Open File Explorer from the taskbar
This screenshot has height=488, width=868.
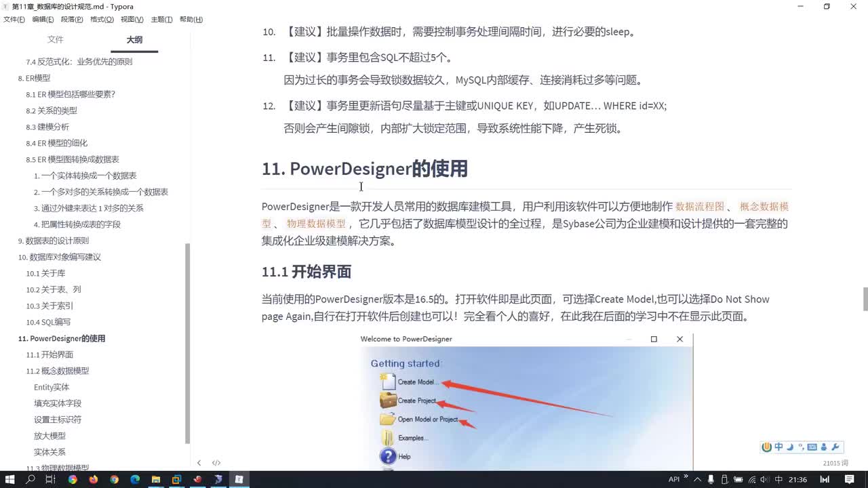pyautogui.click(x=156, y=479)
